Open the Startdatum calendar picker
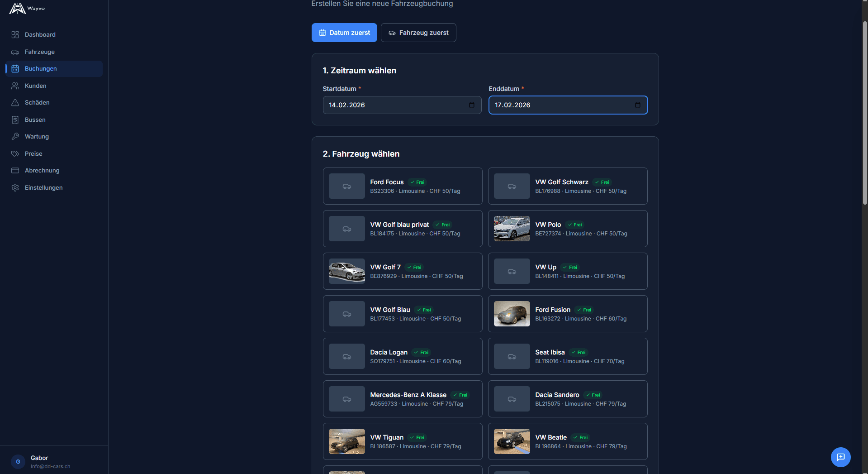The image size is (868, 474). tap(471, 105)
